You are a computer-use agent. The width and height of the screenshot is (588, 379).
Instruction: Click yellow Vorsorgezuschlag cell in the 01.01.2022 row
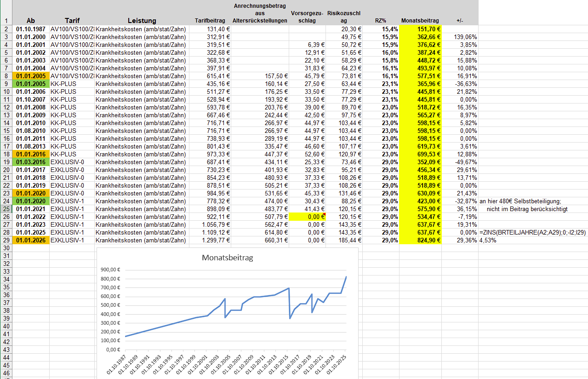click(x=308, y=217)
